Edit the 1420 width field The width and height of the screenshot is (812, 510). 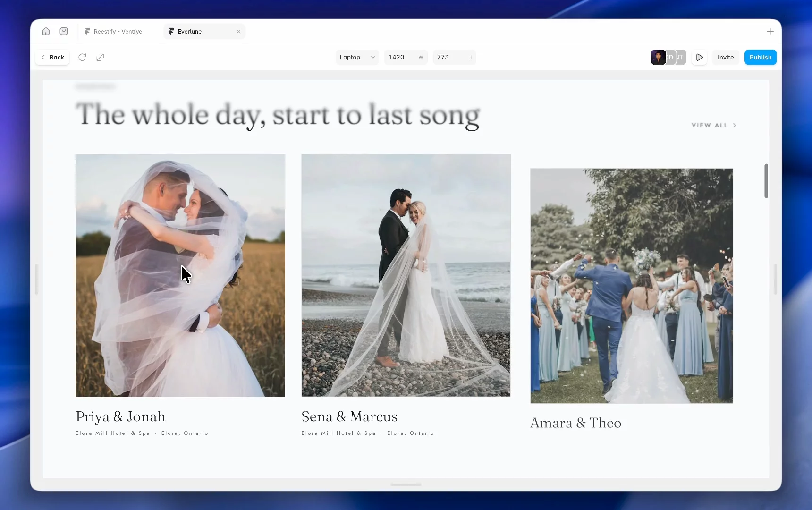(x=406, y=57)
